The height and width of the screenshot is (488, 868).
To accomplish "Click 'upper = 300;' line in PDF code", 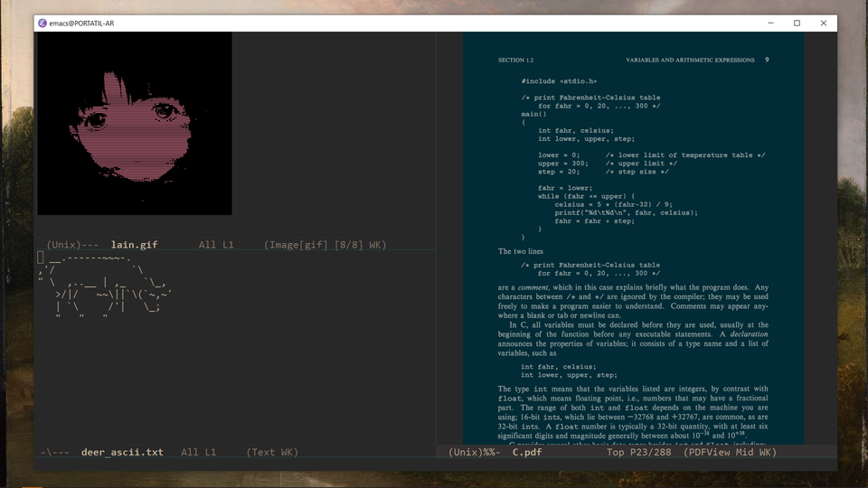I will click(x=563, y=164).
